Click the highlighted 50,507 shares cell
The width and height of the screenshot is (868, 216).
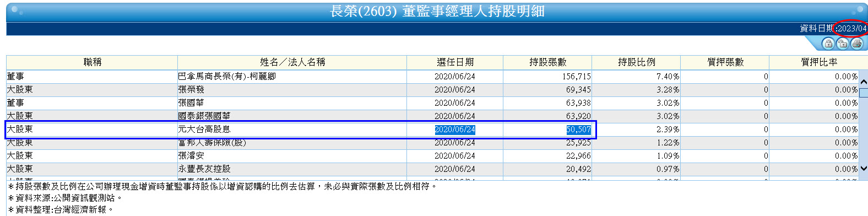tap(578, 129)
